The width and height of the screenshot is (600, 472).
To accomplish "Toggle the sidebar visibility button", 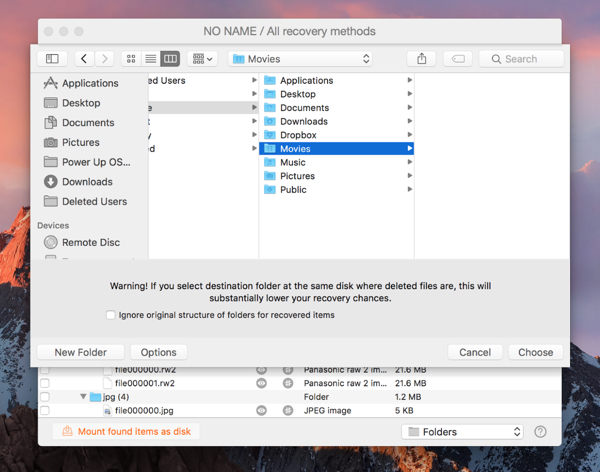I will (x=52, y=59).
